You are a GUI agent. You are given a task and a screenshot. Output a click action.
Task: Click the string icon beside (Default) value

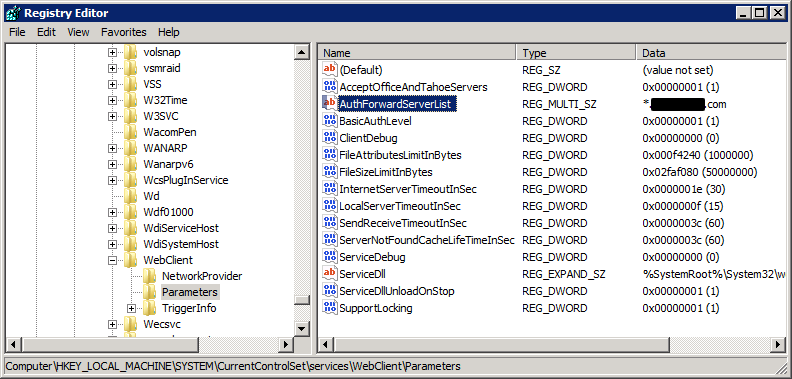[x=329, y=70]
